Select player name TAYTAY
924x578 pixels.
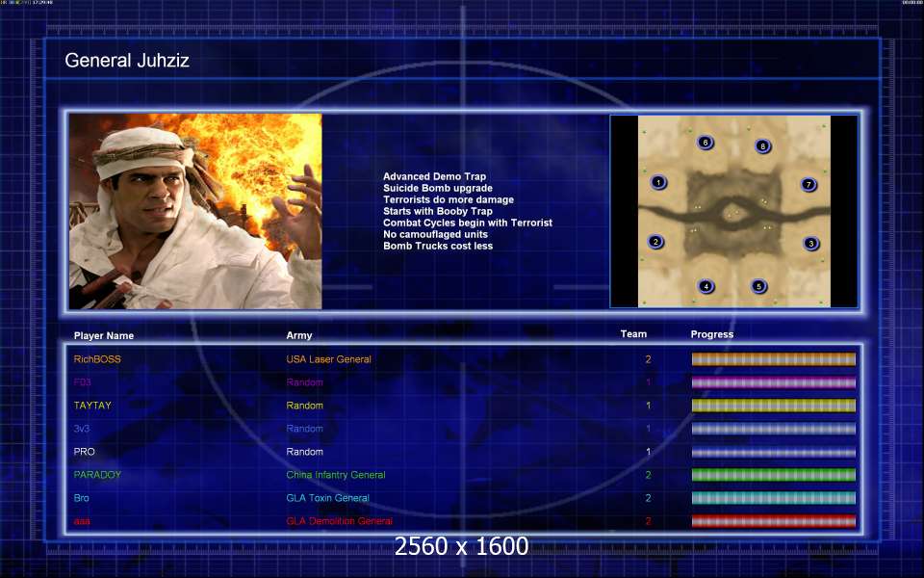click(x=92, y=406)
